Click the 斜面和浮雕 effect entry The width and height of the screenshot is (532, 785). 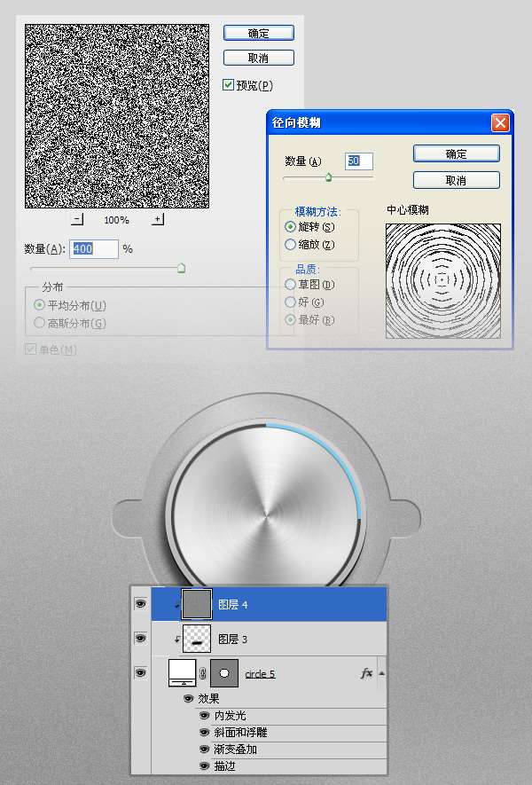[240, 733]
